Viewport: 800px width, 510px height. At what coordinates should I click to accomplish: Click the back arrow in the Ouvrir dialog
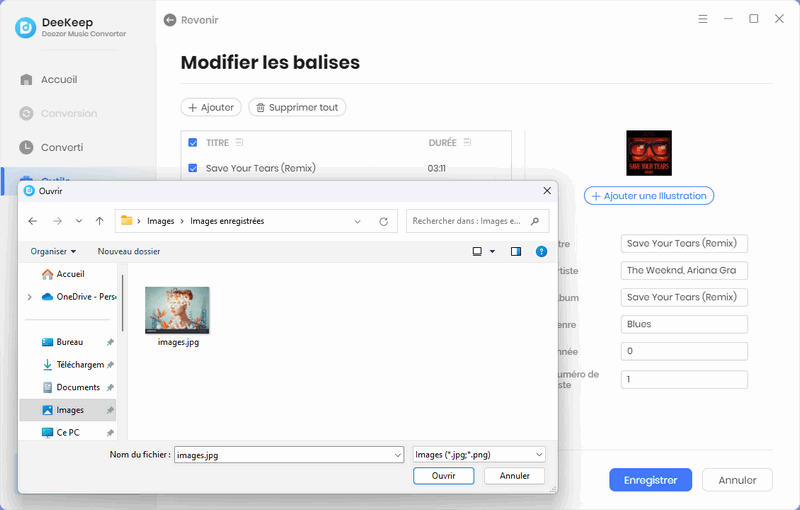(x=33, y=221)
